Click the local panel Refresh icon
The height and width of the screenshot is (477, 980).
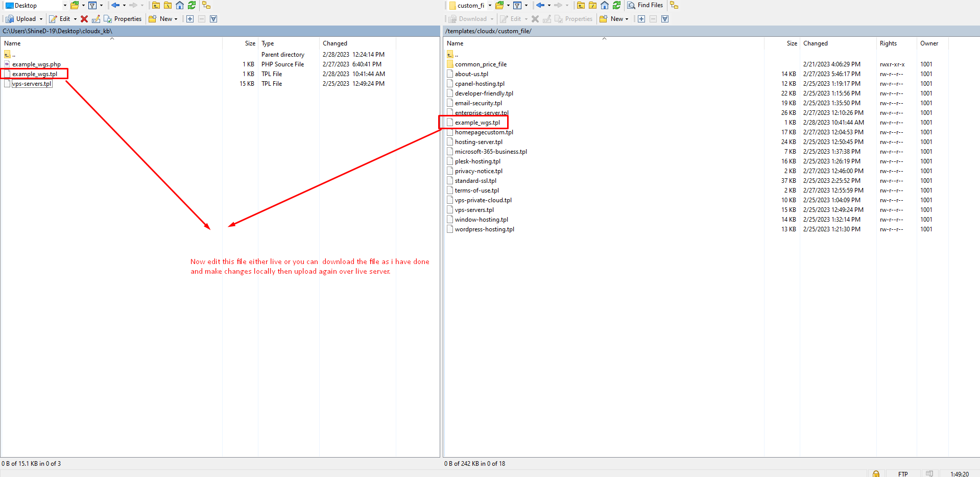[x=192, y=5]
